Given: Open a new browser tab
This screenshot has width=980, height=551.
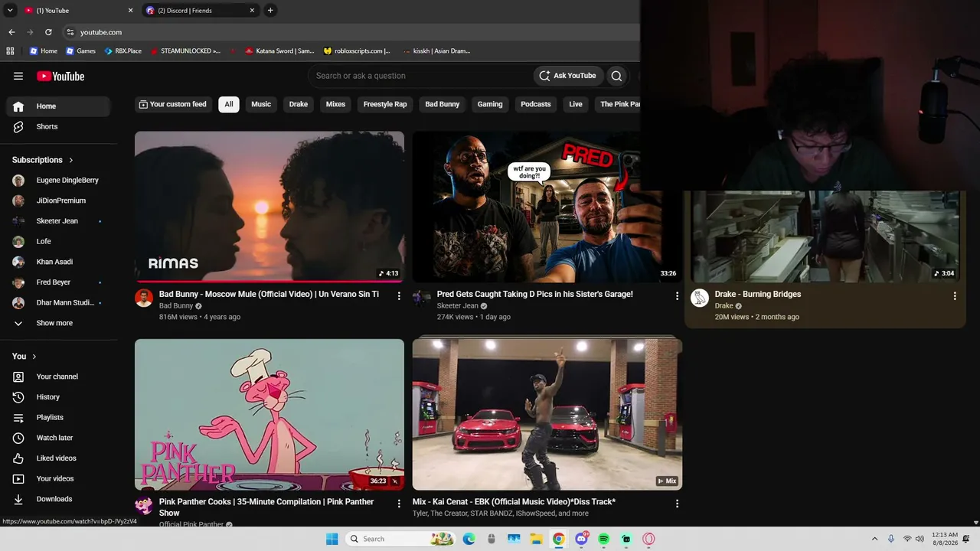Looking at the screenshot, I should click(x=270, y=11).
